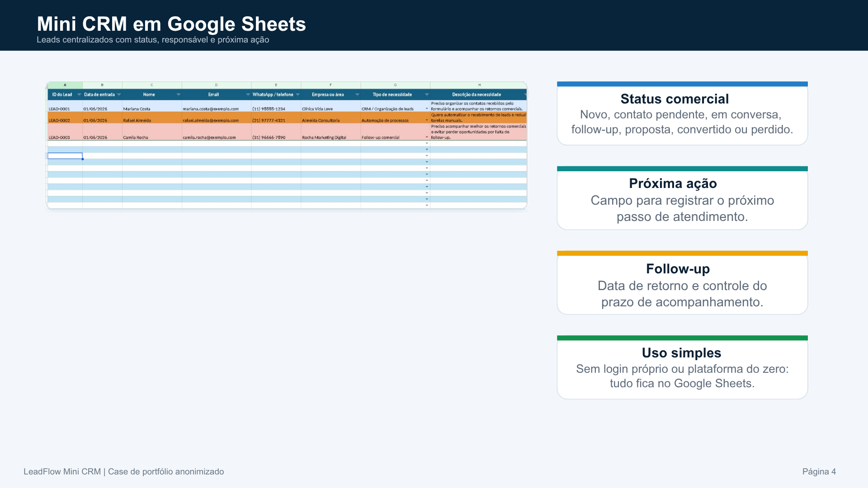The height and width of the screenshot is (488, 868).
Task: Click the 'Follow-up' card title
Action: click(x=678, y=269)
